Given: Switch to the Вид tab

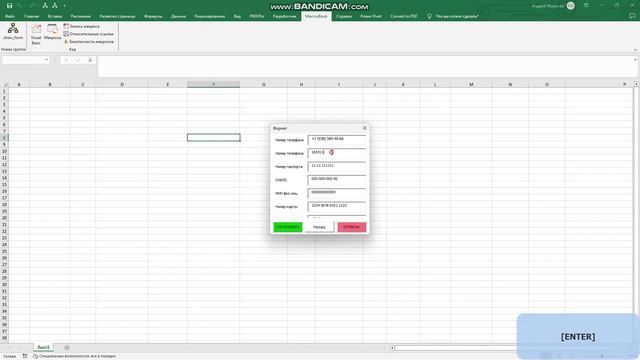Looking at the screenshot, I should [x=237, y=16].
